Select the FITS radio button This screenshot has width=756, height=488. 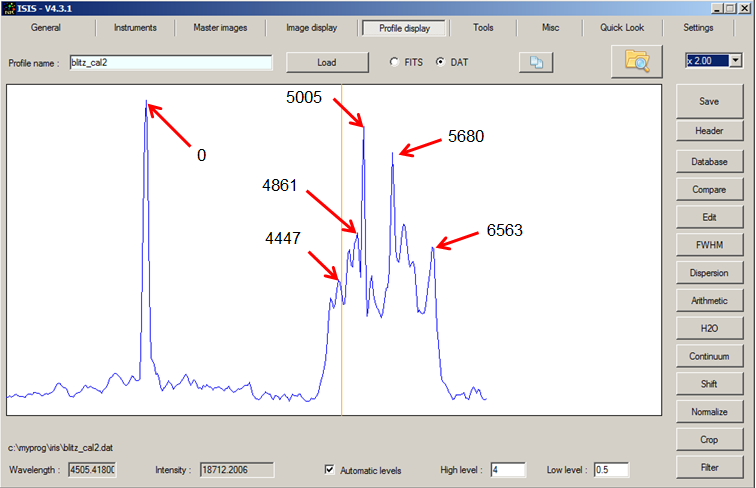coord(394,62)
